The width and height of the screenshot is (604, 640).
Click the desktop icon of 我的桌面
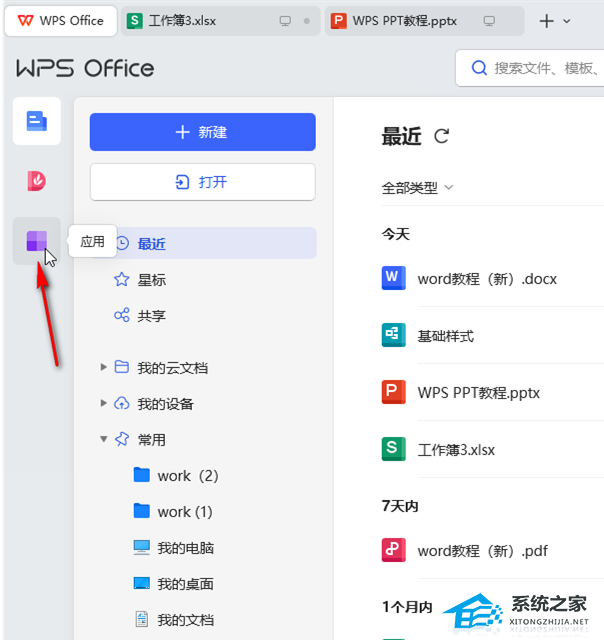coord(142,583)
